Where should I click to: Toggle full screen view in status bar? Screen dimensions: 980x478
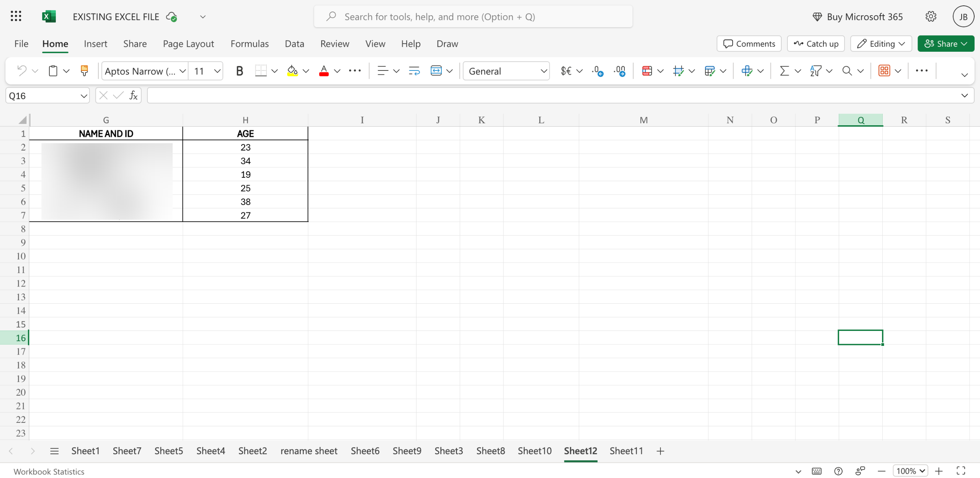960,470
